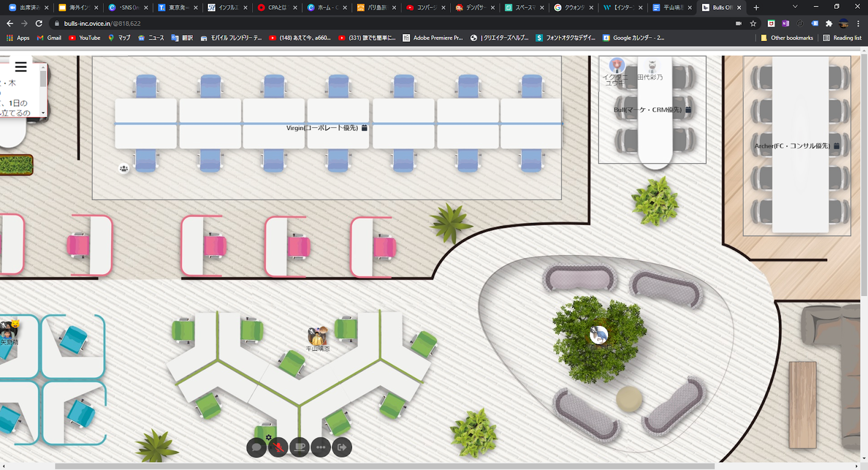Viewport: 868px width, 470px height.
Task: Select the イクタニ ユウキ avatar
Action: pos(617,65)
